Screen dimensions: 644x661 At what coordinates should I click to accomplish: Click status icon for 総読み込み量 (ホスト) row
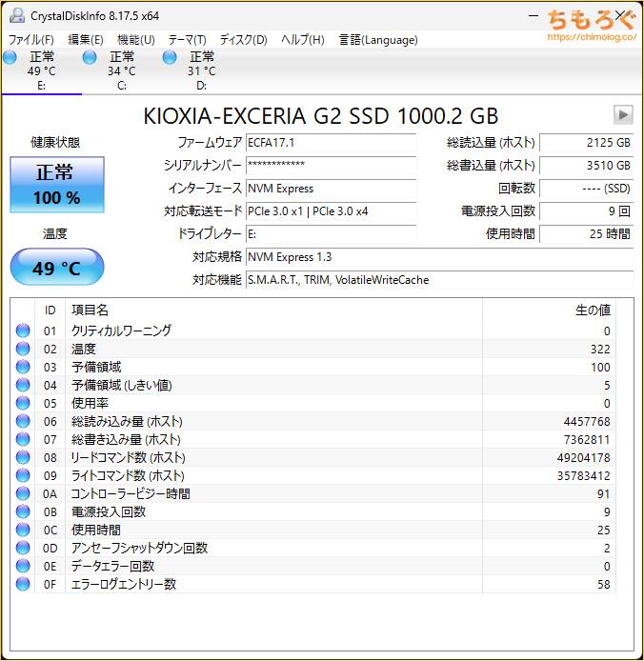(x=23, y=421)
